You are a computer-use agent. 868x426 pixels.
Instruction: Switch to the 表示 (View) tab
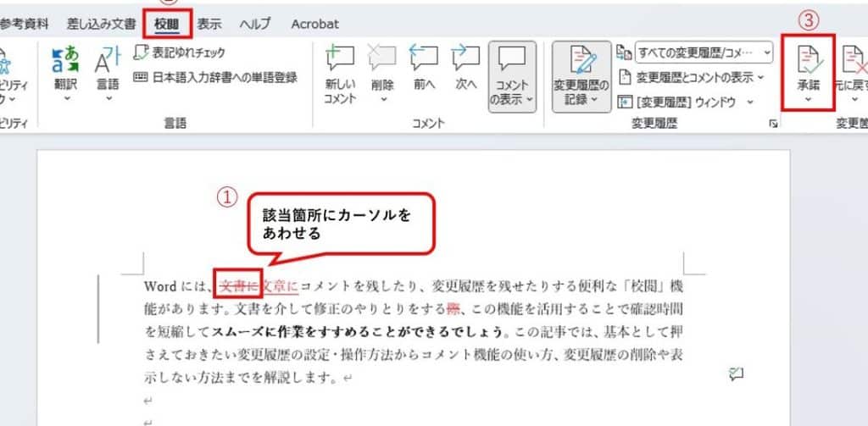(x=209, y=24)
